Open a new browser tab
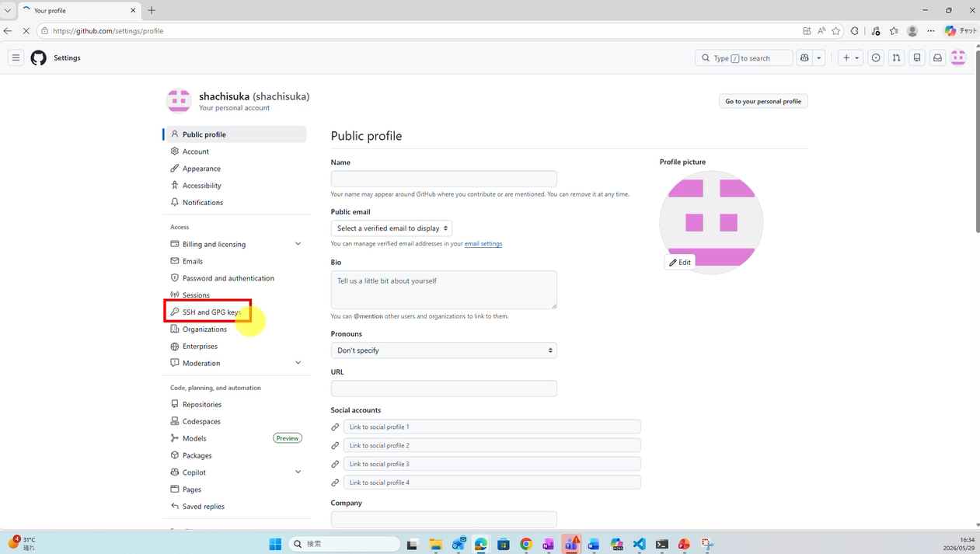Viewport: 980px width, 554px height. tap(152, 10)
